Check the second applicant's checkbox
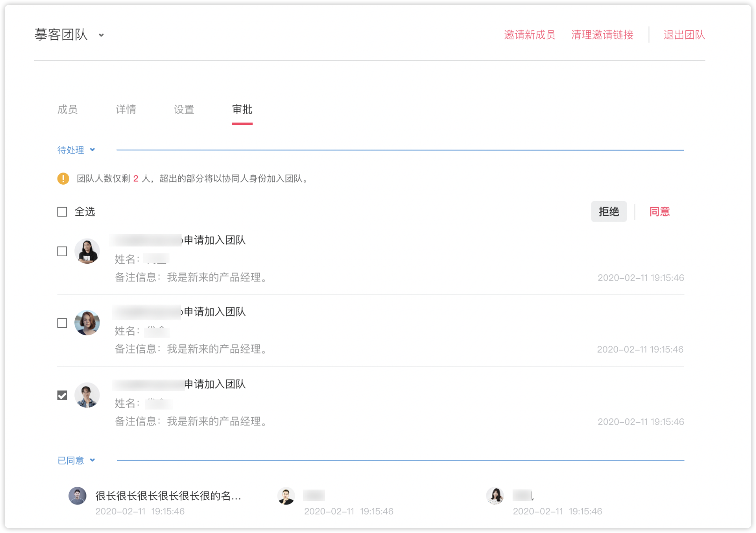Image resolution: width=756 pixels, height=533 pixels. click(62, 323)
